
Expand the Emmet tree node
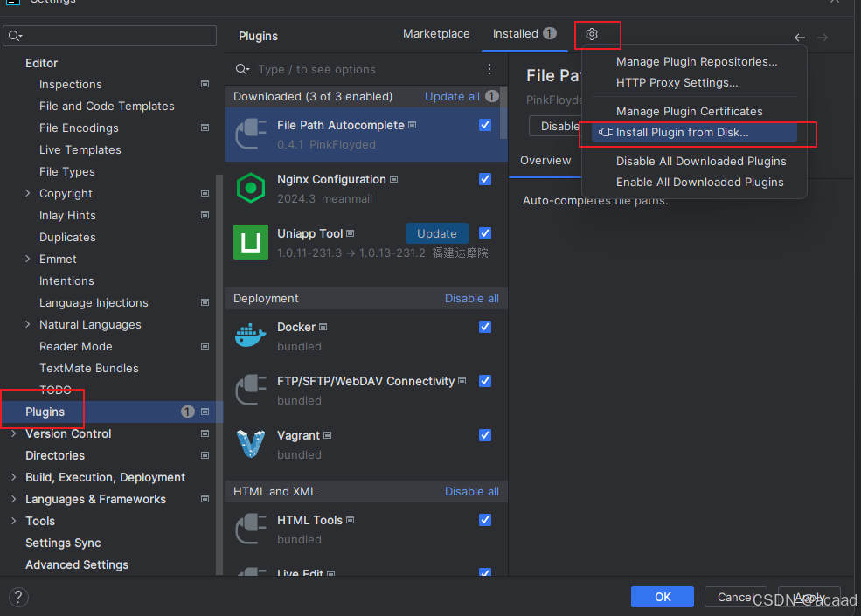pyautogui.click(x=27, y=259)
